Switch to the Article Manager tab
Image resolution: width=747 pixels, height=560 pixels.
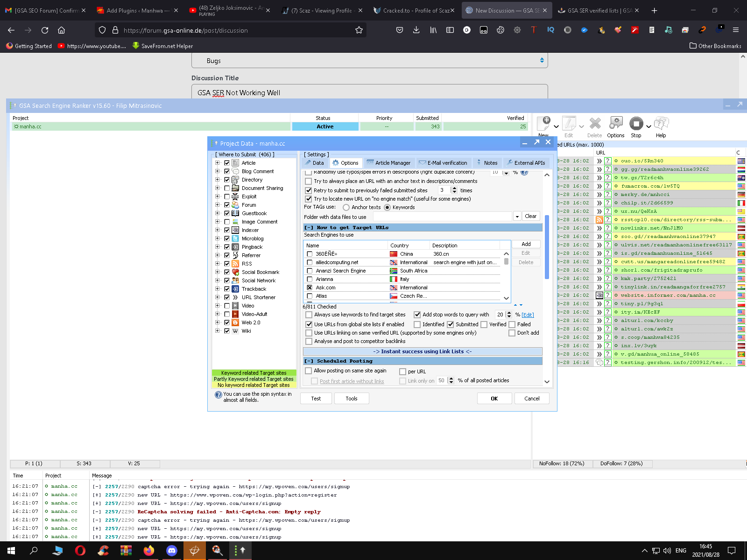point(388,163)
